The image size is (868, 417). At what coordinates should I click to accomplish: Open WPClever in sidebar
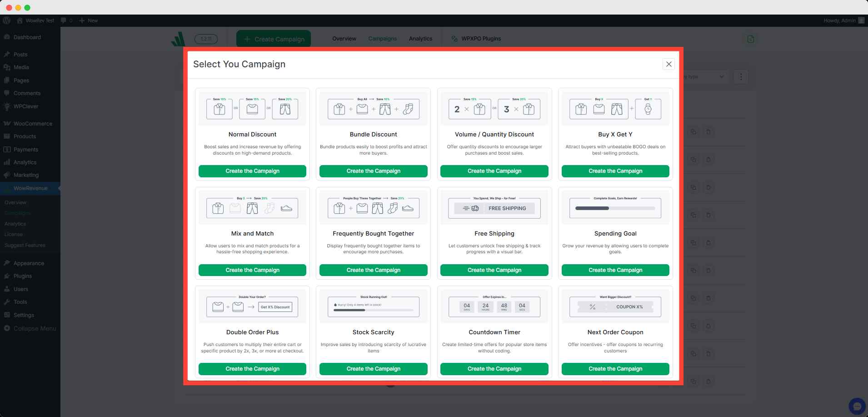[30, 106]
